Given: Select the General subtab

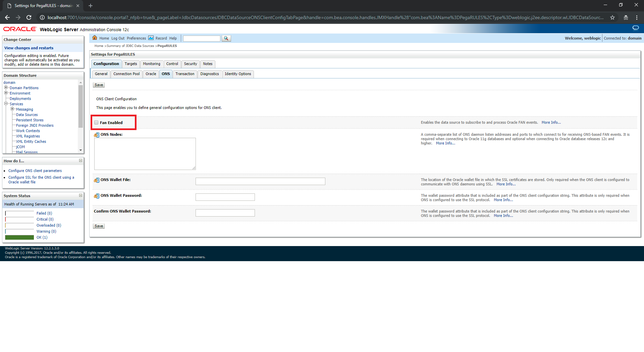Looking at the screenshot, I should 101,74.
